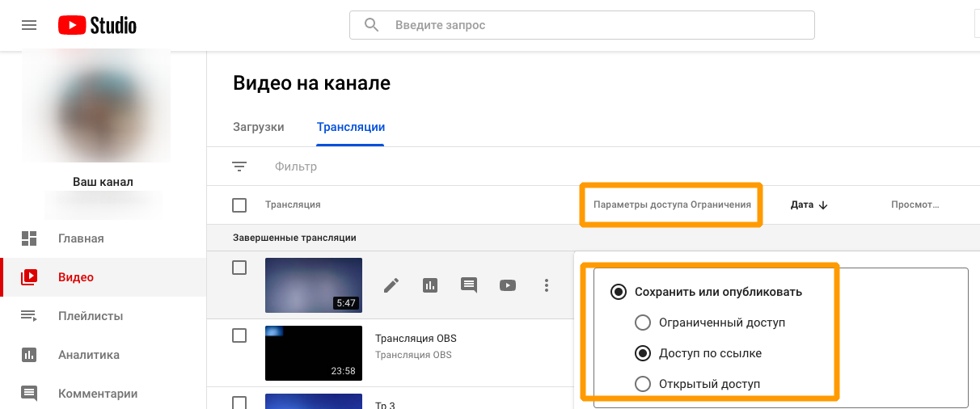
Task: Open video analytics bar chart icon
Action: point(430,285)
